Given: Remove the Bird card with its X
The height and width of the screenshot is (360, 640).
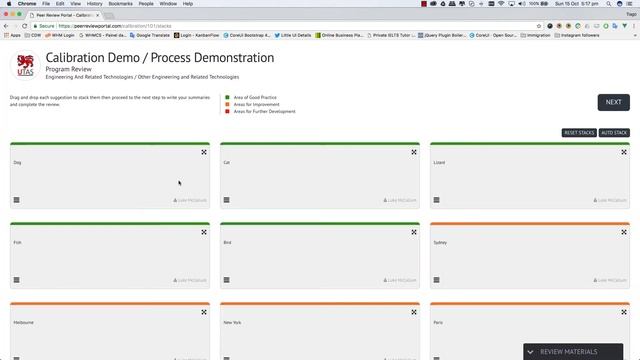Looking at the screenshot, I should [x=414, y=232].
